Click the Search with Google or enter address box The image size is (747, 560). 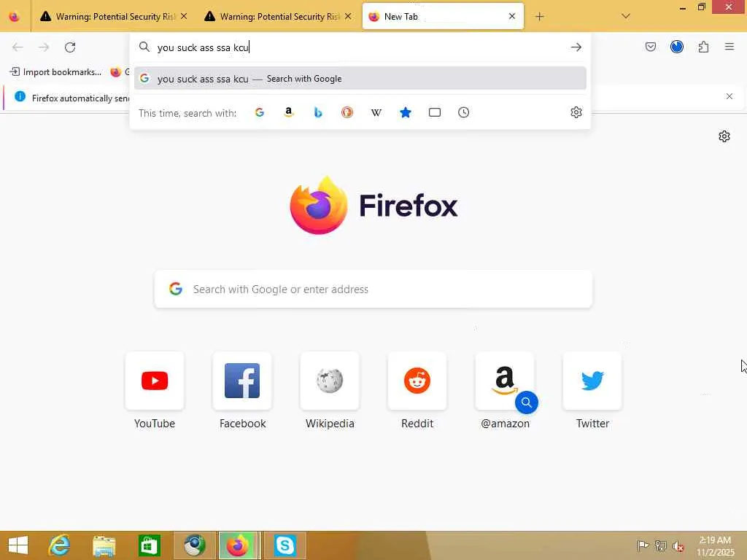click(373, 289)
